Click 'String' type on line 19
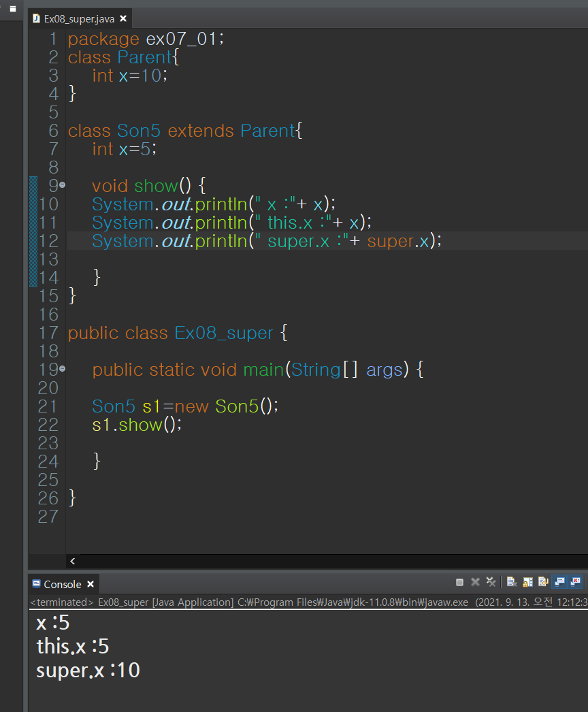The image size is (588, 712). [x=316, y=370]
